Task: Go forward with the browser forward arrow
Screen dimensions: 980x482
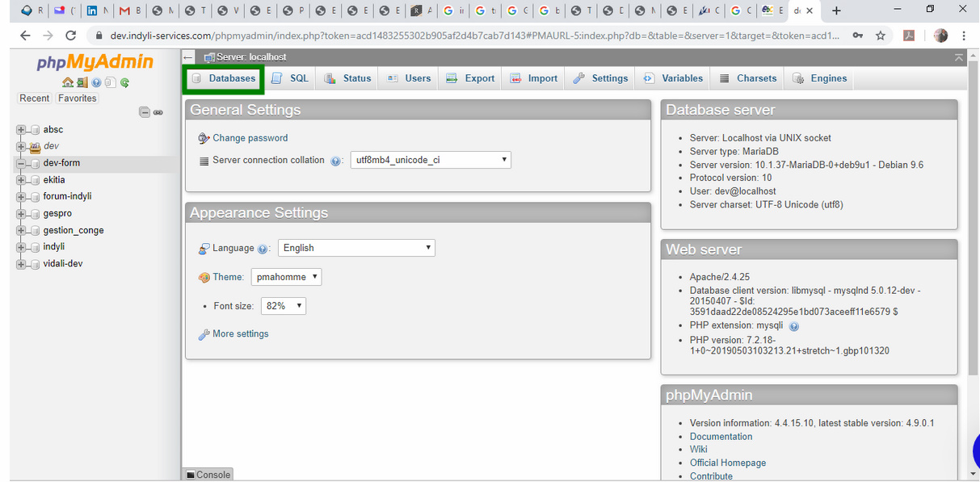Action: [48, 36]
